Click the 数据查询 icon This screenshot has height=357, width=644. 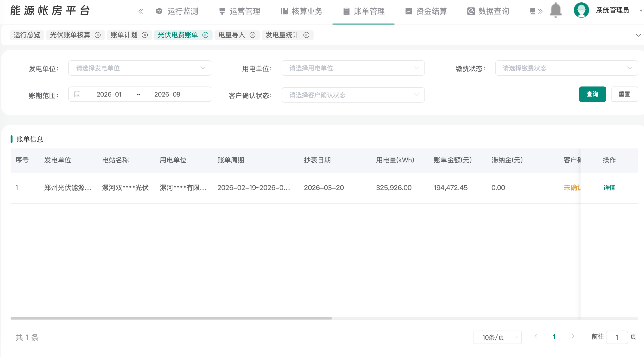tap(471, 11)
